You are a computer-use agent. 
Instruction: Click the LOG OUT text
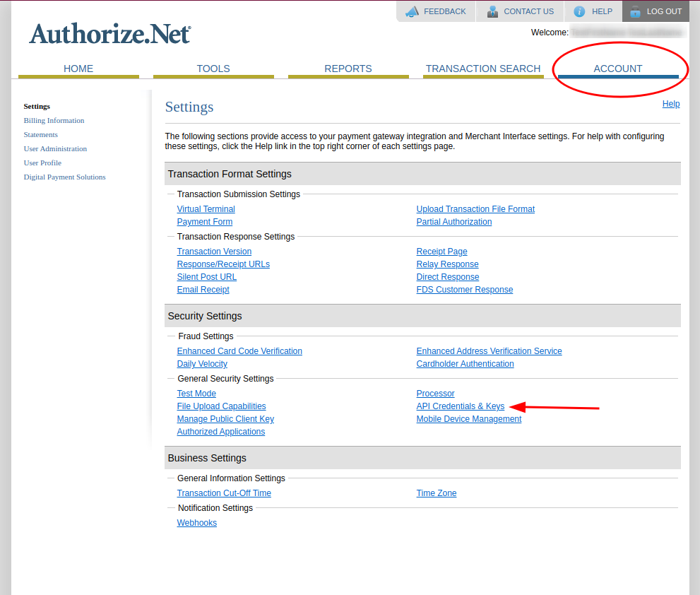click(x=664, y=11)
